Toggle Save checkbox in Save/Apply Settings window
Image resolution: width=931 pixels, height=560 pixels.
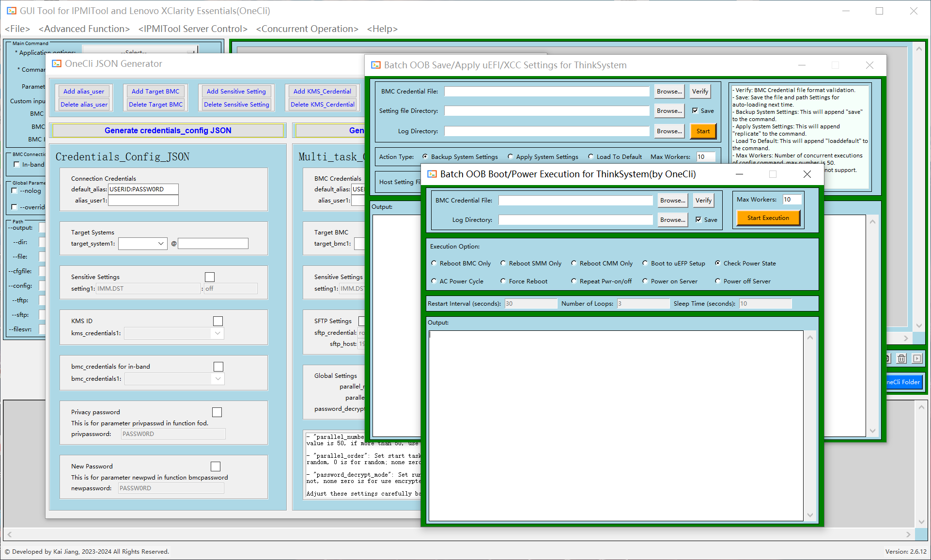695,110
